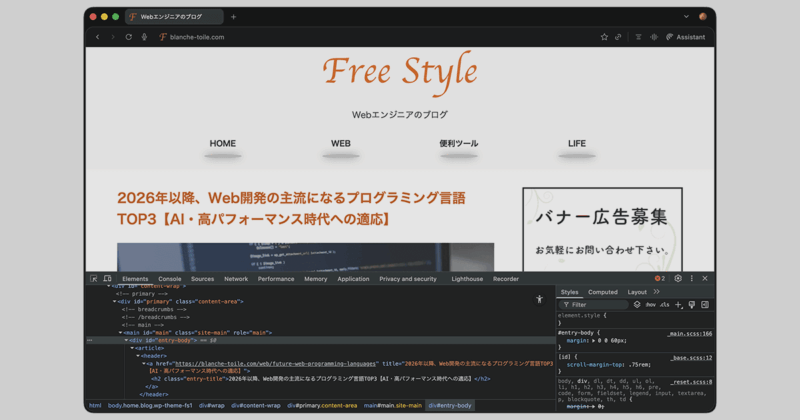Collapse the div#primary content-area node
The image size is (800, 420).
click(x=114, y=302)
